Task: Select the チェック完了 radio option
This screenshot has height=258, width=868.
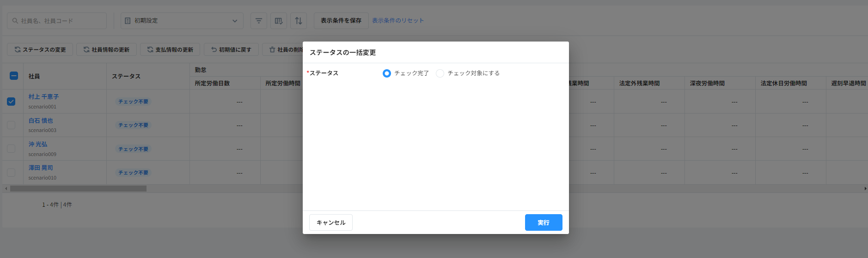Action: coord(387,73)
